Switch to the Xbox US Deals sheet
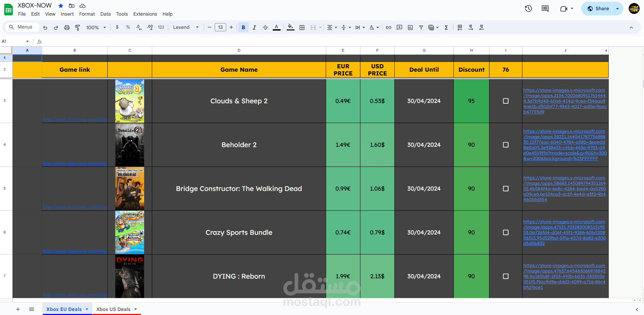The width and height of the screenshot is (644, 315). (113, 309)
